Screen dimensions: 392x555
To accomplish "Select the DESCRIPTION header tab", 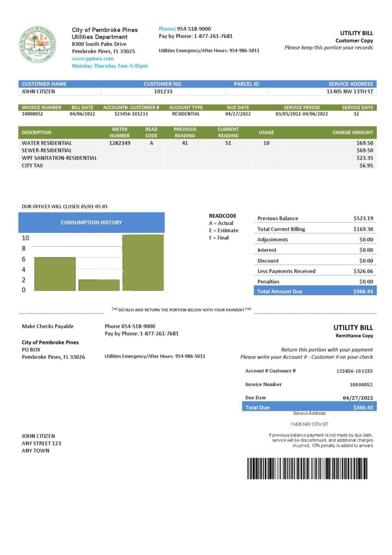I will pyautogui.click(x=36, y=133).
